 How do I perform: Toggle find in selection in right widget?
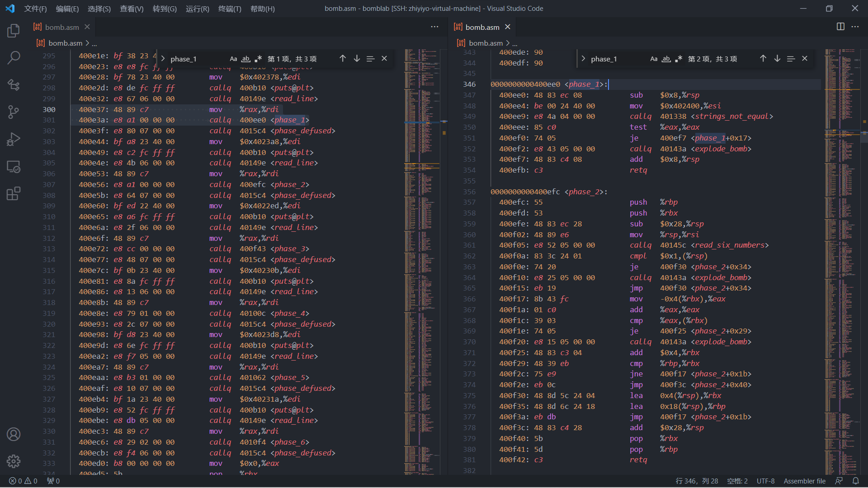point(791,59)
